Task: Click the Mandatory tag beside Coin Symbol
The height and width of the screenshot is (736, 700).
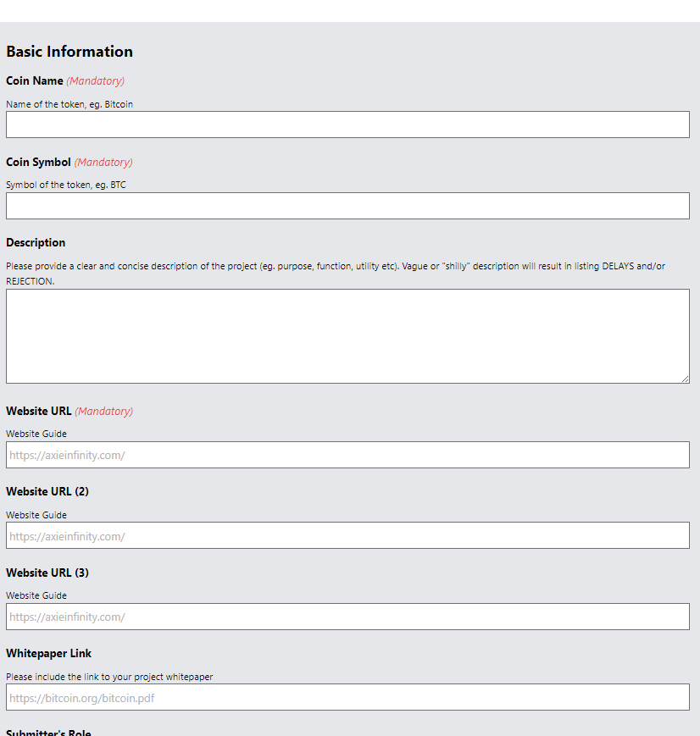Action: (103, 163)
